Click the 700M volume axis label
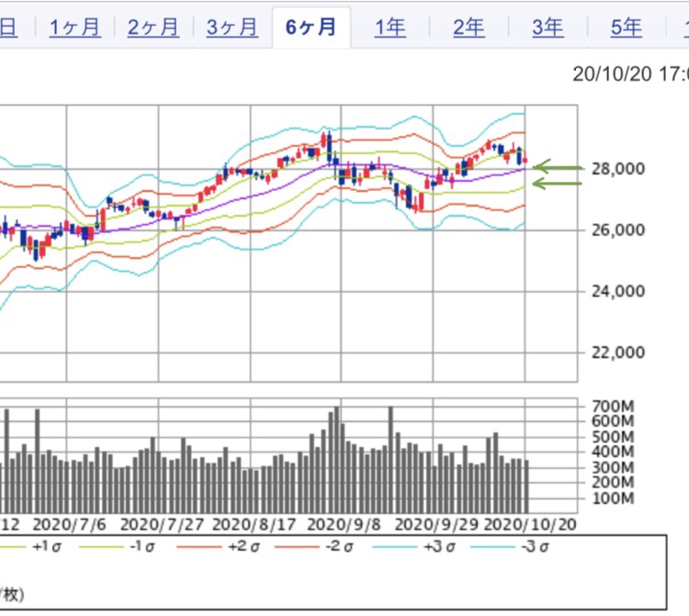This screenshot has width=689, height=616. click(613, 407)
